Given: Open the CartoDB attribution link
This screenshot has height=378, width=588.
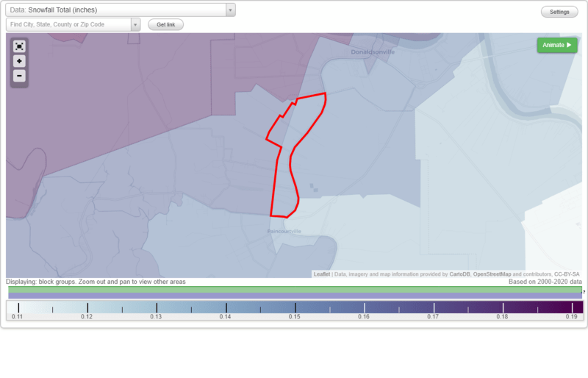Looking at the screenshot, I should click(459, 274).
